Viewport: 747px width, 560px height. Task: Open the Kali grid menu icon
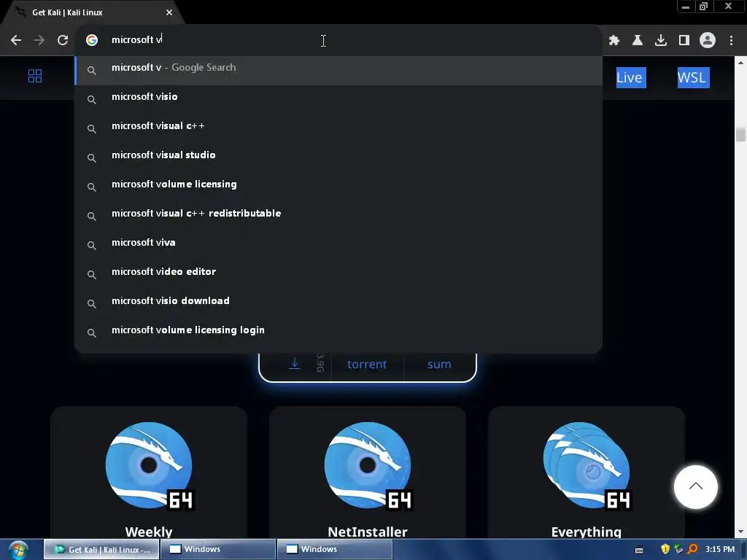pyautogui.click(x=35, y=76)
